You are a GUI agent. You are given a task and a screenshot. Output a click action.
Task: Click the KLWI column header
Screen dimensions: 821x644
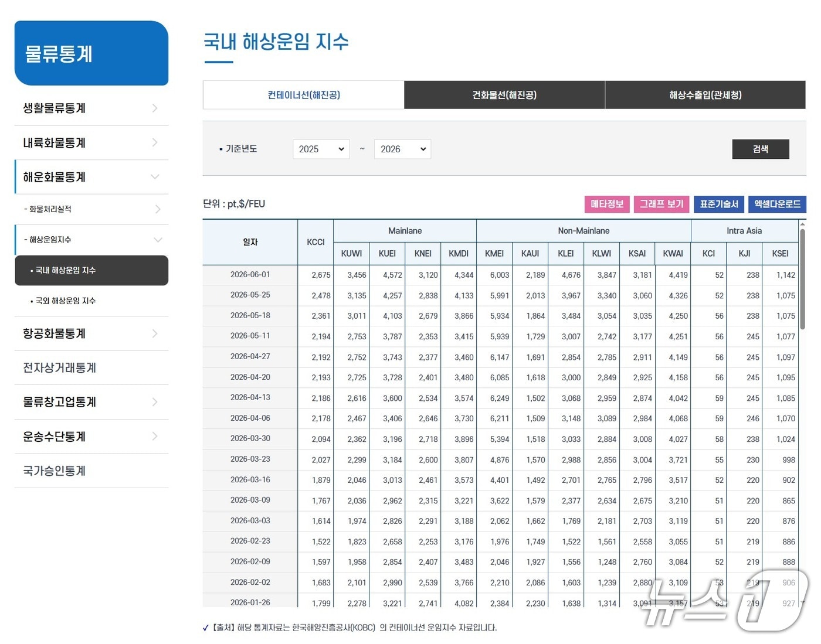coord(602,253)
